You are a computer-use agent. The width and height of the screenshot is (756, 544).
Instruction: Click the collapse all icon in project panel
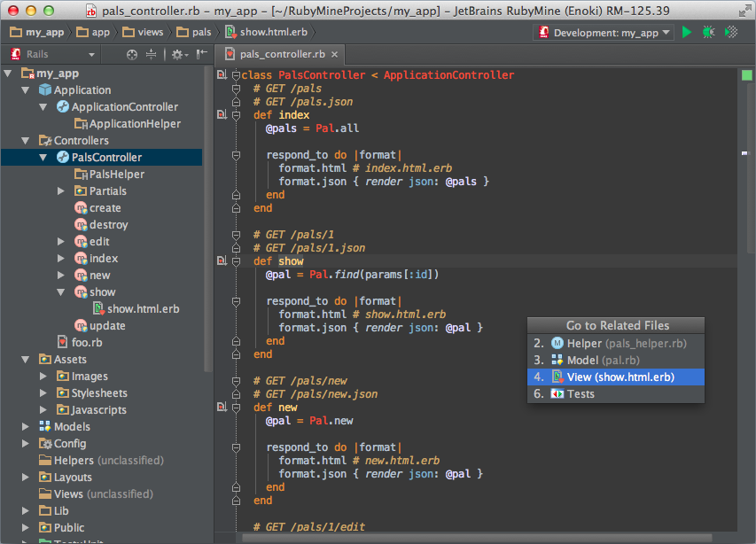[x=152, y=54]
